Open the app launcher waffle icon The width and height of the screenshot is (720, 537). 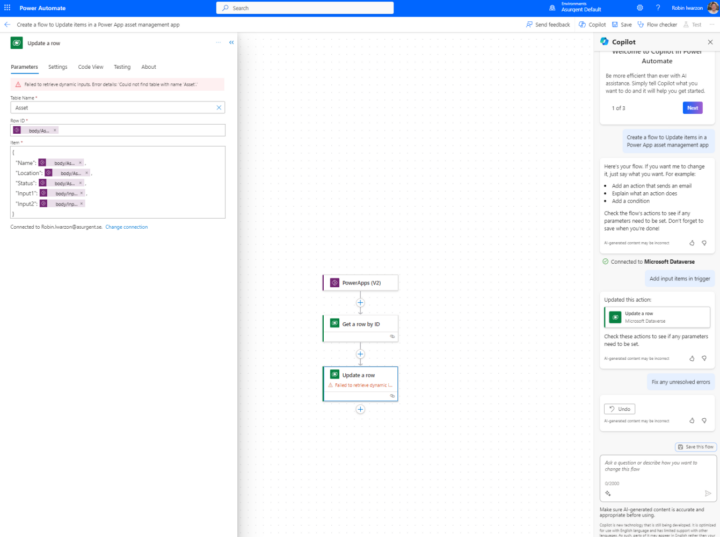click(x=7, y=8)
